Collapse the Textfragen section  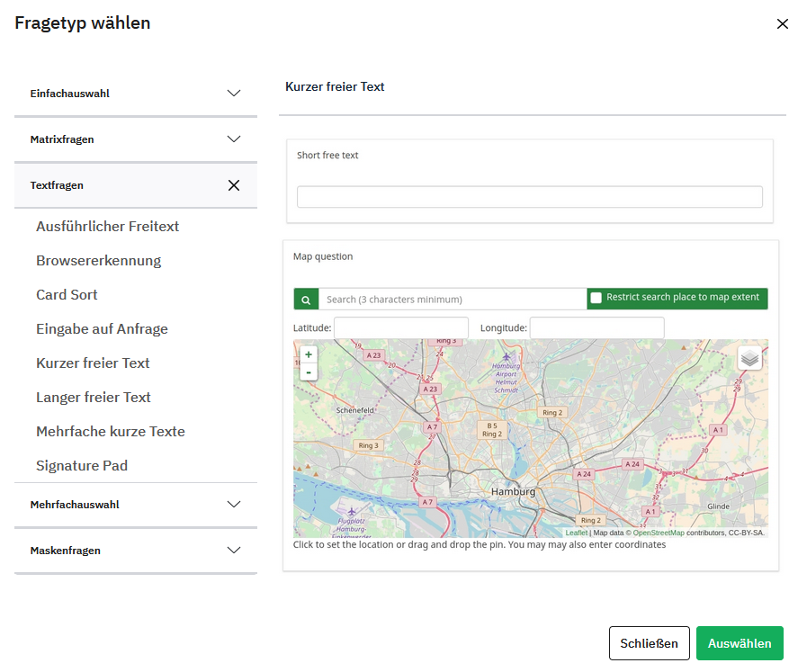coord(234,185)
